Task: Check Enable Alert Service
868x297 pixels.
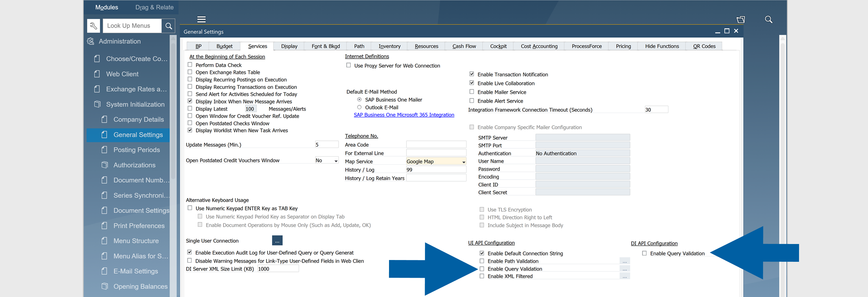Action: click(472, 101)
